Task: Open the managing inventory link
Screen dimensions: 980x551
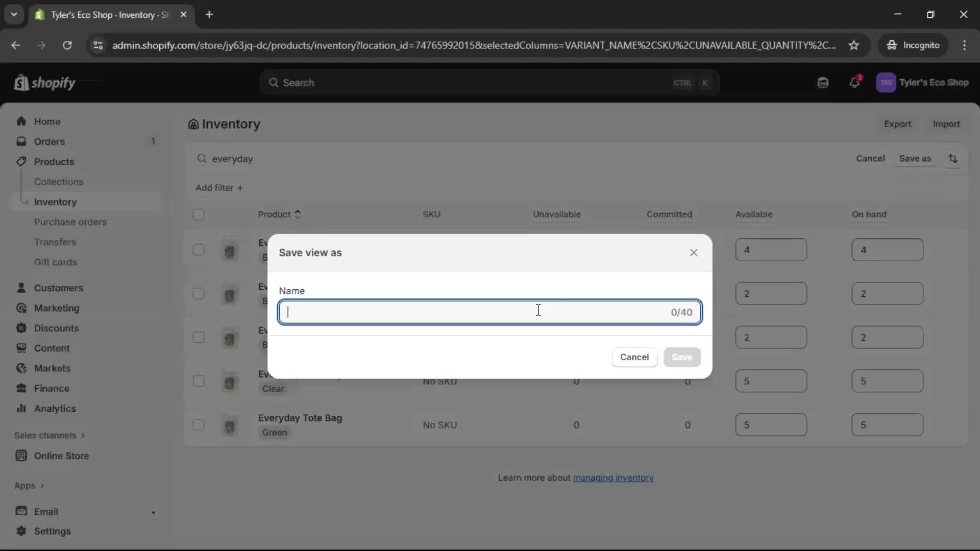Action: (x=613, y=478)
